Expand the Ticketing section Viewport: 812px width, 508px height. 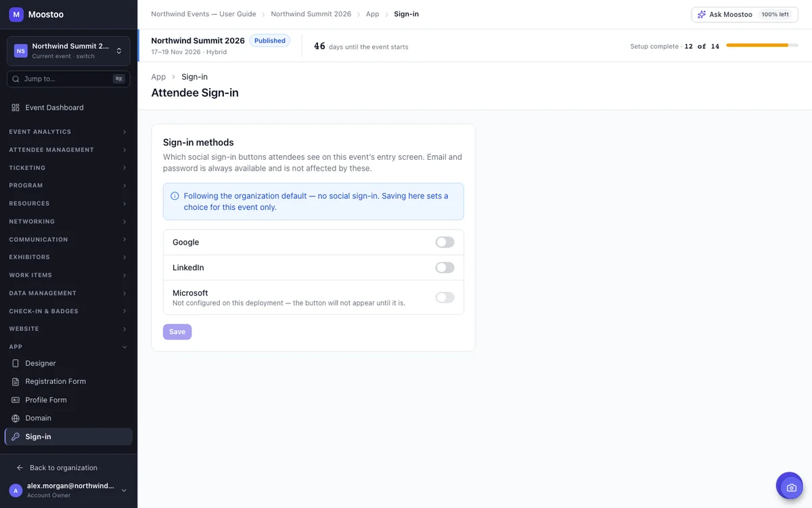[68, 168]
